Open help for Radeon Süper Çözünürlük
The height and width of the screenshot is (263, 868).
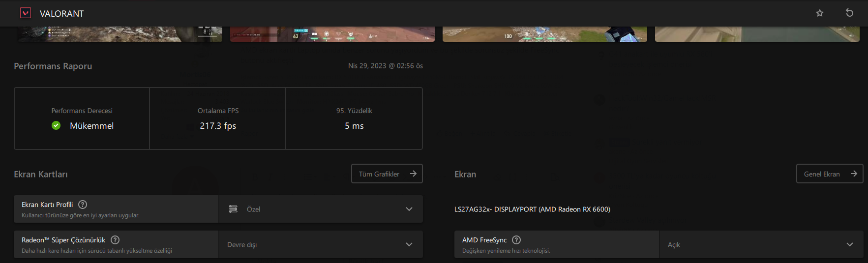[x=115, y=240]
